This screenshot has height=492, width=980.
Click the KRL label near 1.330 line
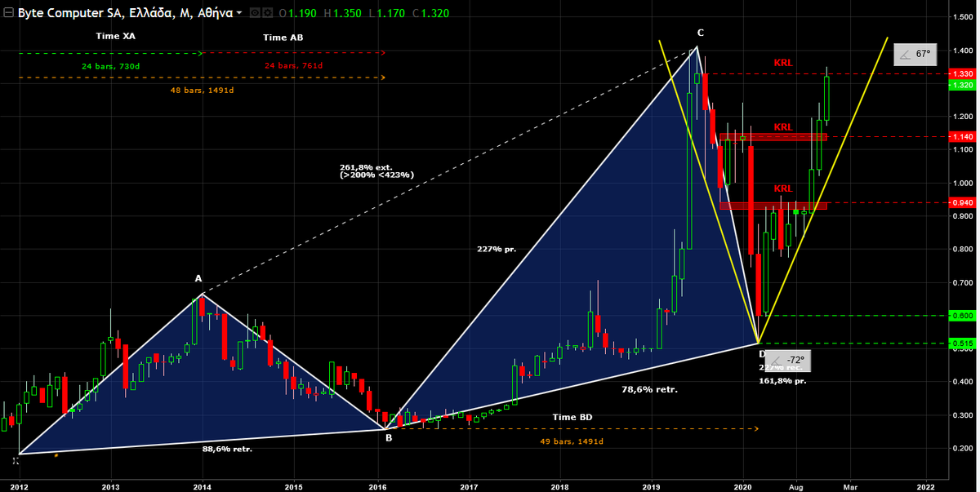[783, 63]
